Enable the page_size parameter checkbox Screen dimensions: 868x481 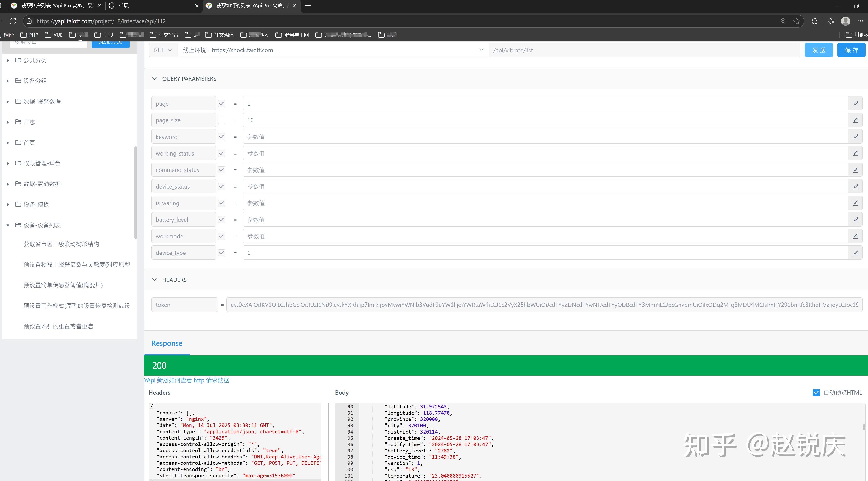221,120
